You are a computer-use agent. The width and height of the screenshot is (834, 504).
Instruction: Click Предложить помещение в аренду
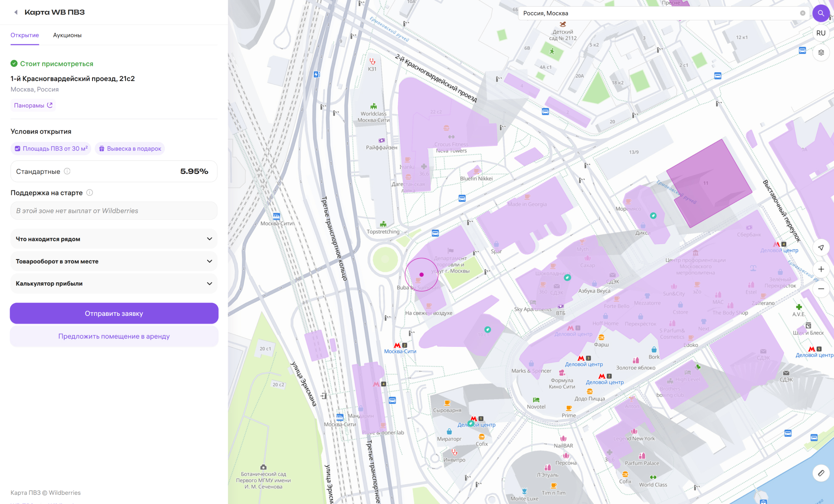click(x=114, y=336)
